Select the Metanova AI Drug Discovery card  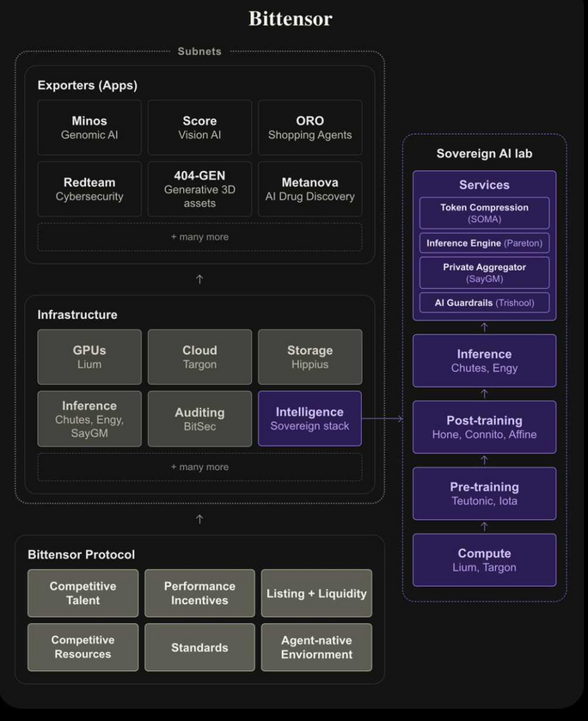tap(310, 189)
